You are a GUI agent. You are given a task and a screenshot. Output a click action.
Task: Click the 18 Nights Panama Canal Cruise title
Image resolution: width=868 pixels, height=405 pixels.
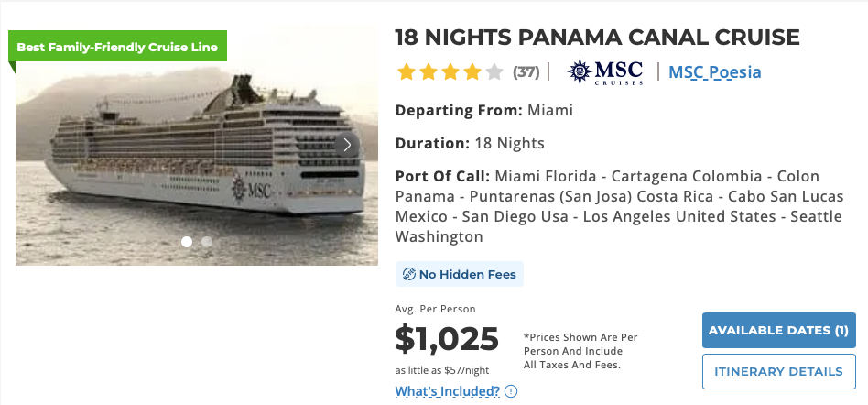click(x=597, y=38)
